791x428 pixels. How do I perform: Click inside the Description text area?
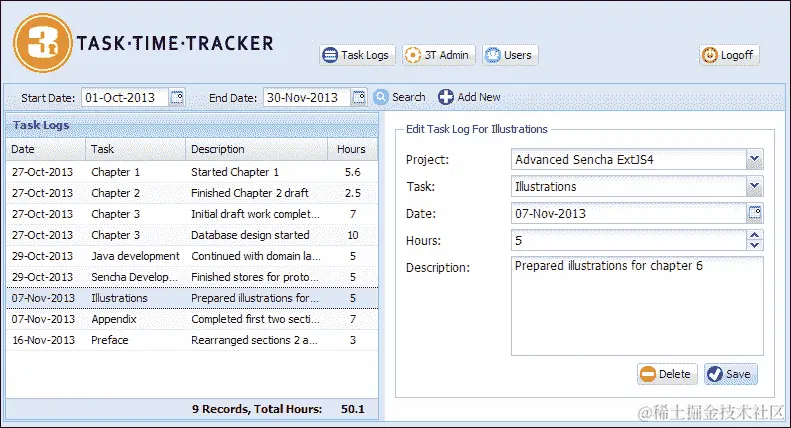click(x=637, y=306)
